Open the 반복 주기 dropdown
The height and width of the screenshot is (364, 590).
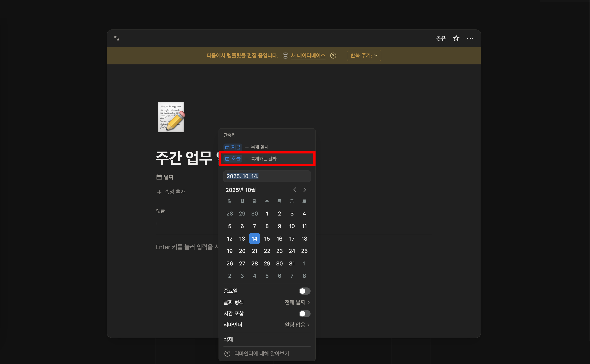364,56
